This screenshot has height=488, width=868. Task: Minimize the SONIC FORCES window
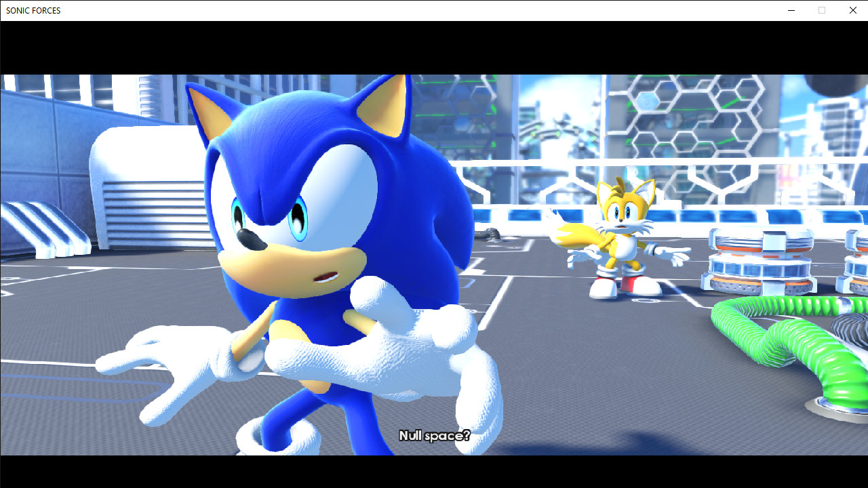pos(791,9)
